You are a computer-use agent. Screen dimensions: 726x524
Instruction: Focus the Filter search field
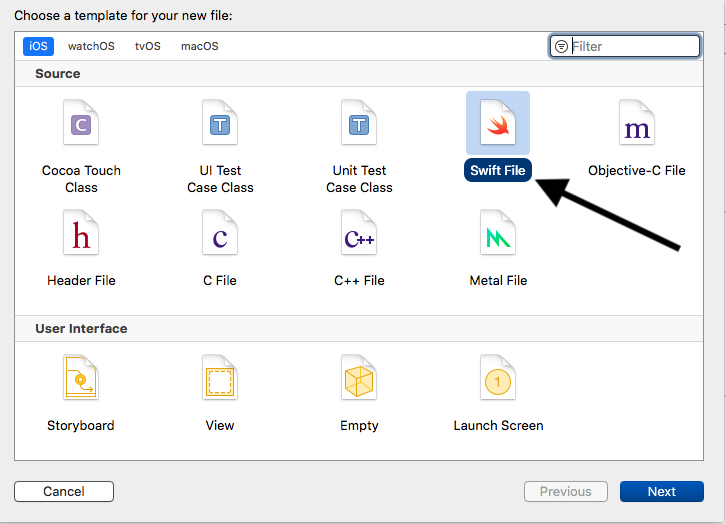[x=625, y=46]
